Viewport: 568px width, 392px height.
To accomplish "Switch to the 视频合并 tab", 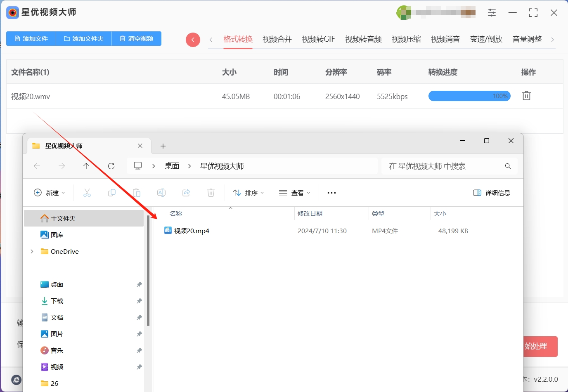I will (x=277, y=39).
